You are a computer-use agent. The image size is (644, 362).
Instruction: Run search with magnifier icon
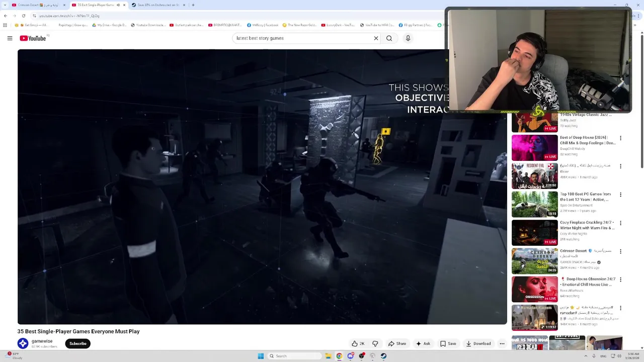(x=389, y=38)
